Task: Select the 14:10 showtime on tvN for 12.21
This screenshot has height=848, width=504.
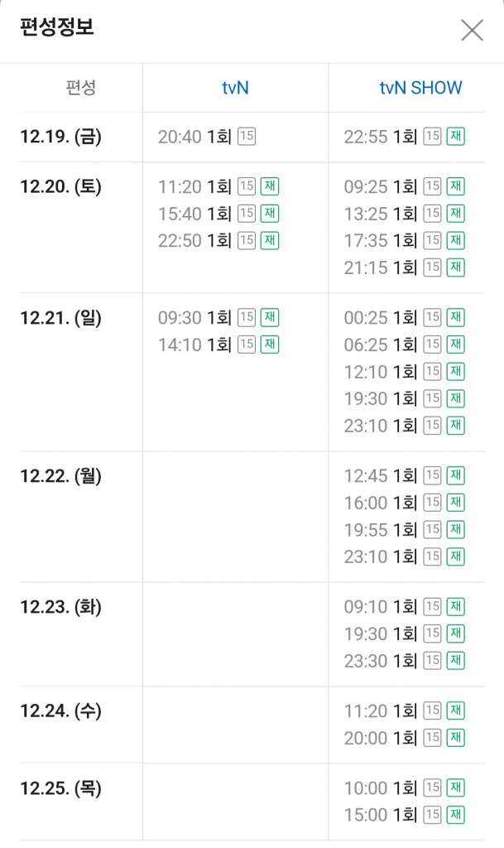Action: [x=181, y=344]
